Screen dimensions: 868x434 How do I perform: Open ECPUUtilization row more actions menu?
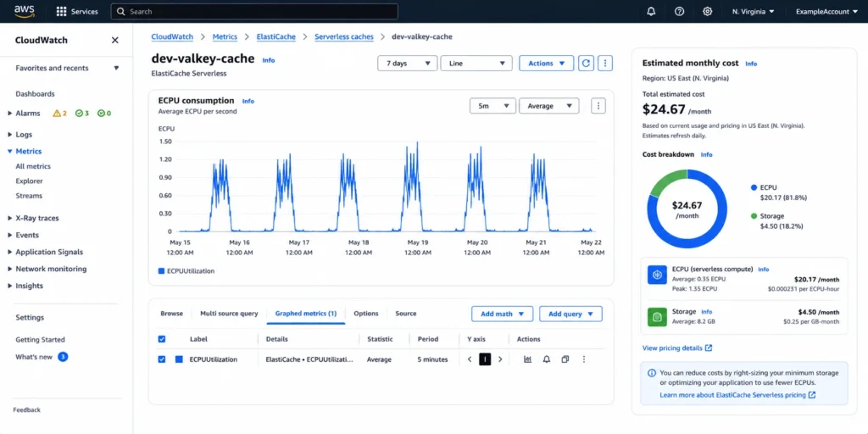tap(583, 359)
